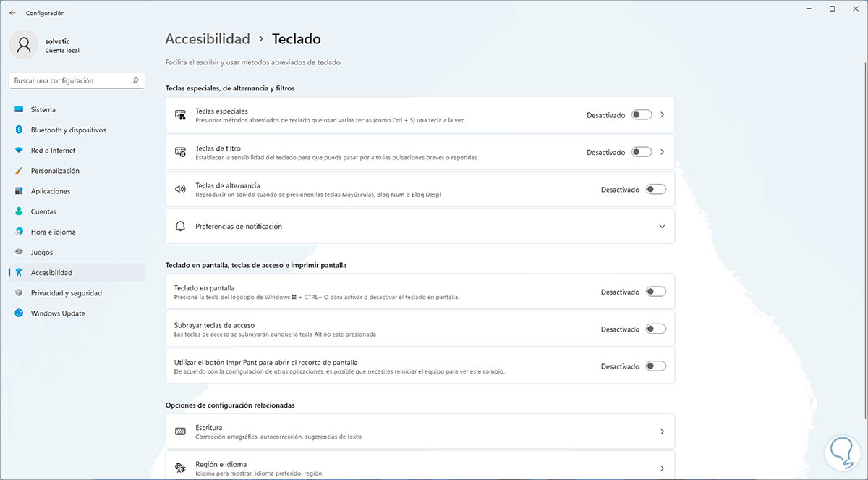Viewport: 868px width, 480px height.
Task: Click the search magnifier icon
Action: tap(135, 81)
